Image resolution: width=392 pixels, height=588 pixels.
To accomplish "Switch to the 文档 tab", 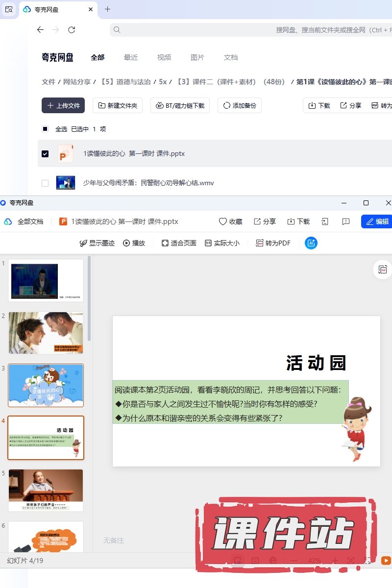I will (231, 57).
